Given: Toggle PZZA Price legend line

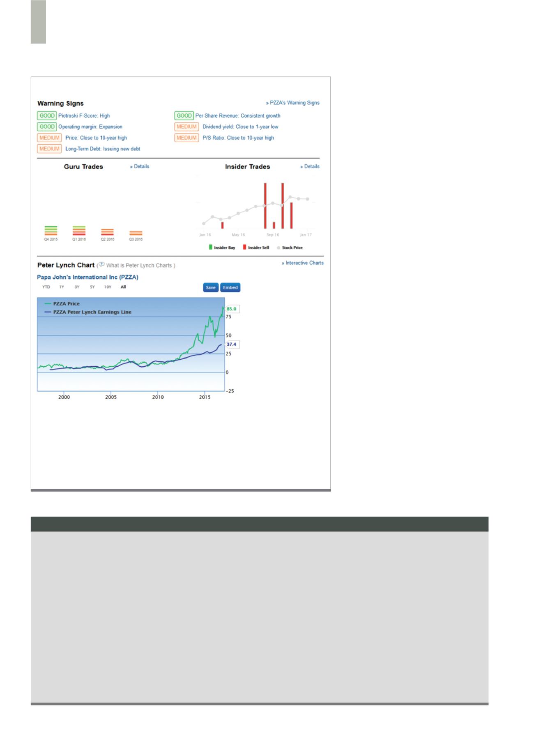Looking at the screenshot, I should [62, 304].
